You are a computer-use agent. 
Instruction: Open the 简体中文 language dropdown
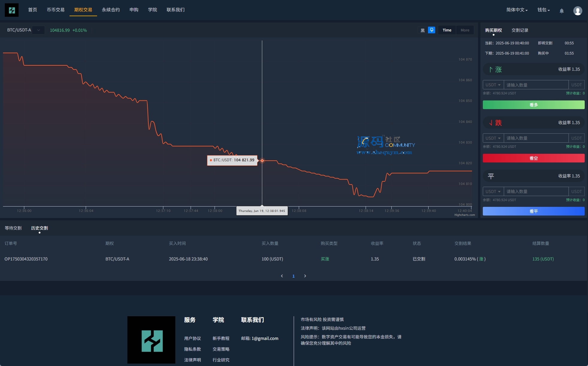(517, 10)
